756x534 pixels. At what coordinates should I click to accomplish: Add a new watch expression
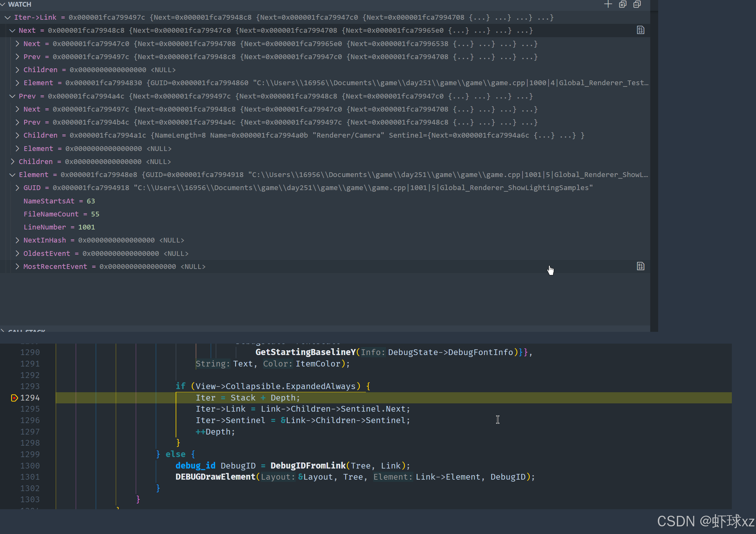(608, 4)
